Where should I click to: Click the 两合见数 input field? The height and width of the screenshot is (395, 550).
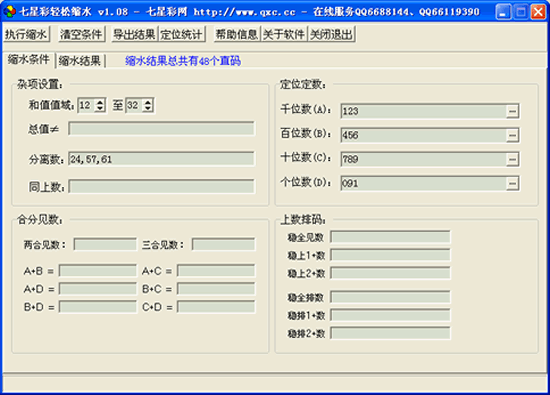[x=105, y=245]
